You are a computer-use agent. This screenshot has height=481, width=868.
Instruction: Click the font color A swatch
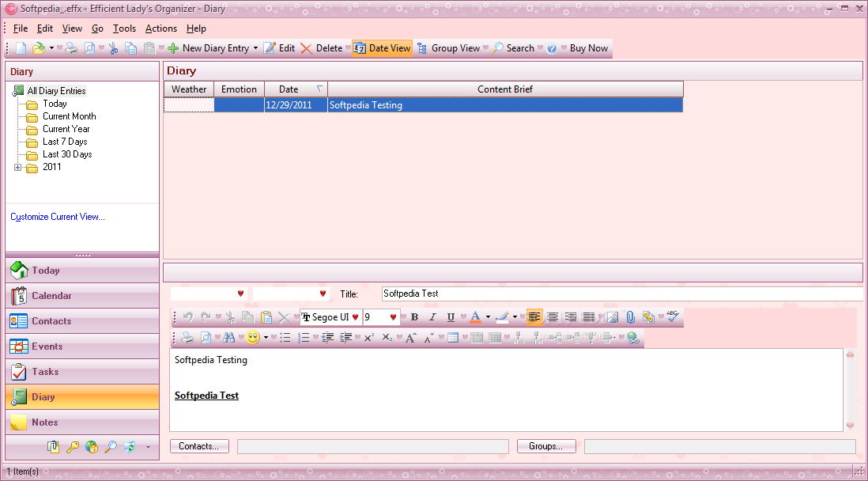(475, 317)
